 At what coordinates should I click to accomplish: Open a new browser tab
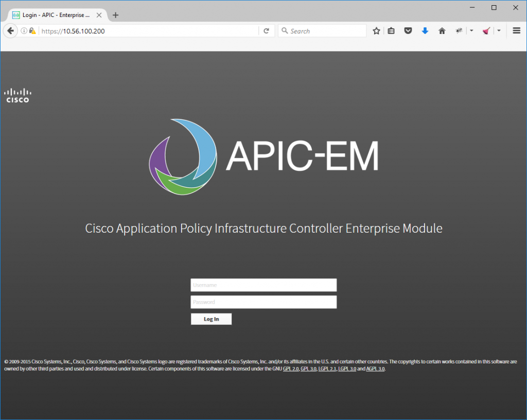tap(115, 15)
